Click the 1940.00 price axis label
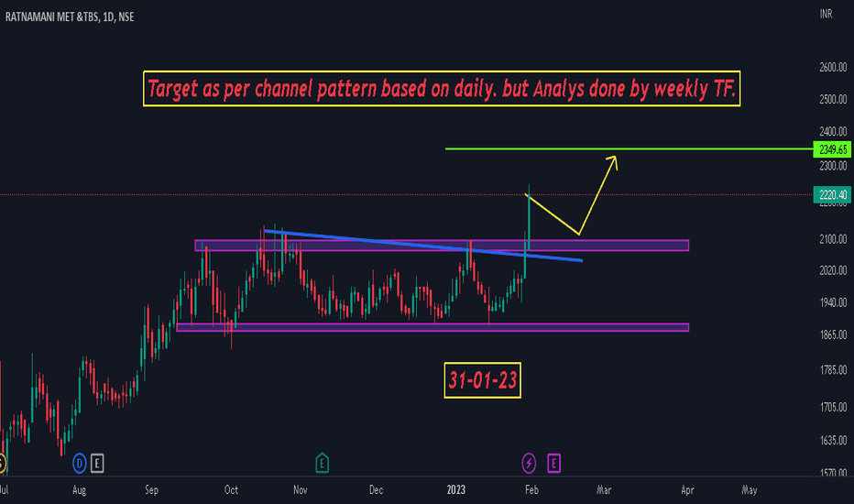This screenshot has width=854, height=504. [x=833, y=302]
